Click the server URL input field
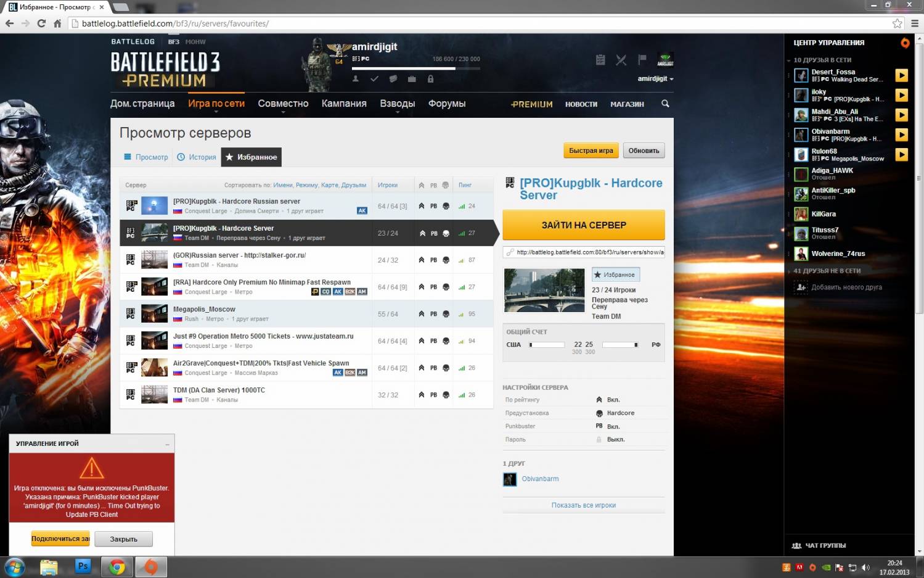Image resolution: width=924 pixels, height=578 pixels. 584,252
